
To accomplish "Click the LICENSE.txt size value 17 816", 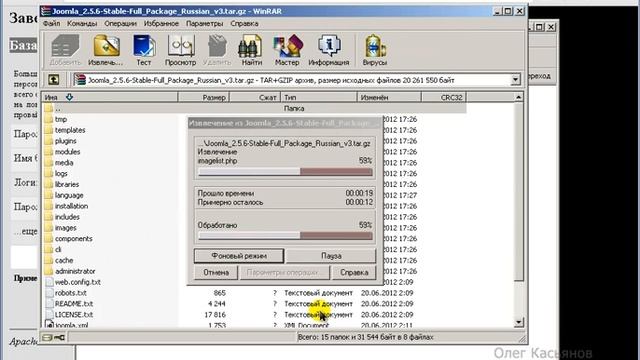I will click(215, 315).
